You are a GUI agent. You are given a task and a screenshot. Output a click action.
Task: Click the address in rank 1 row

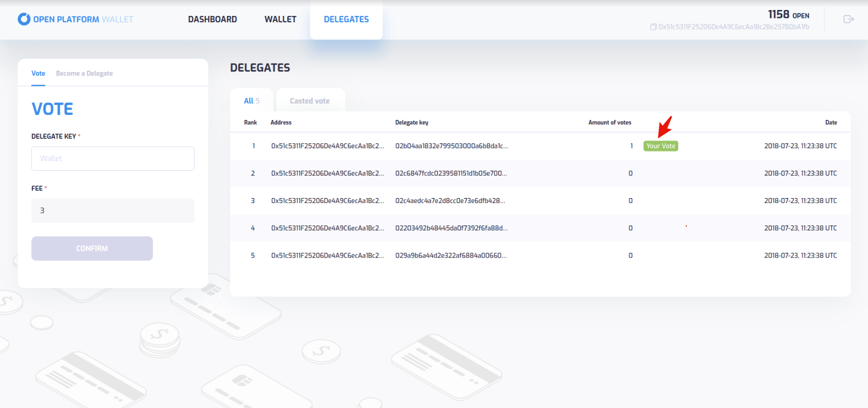click(327, 146)
